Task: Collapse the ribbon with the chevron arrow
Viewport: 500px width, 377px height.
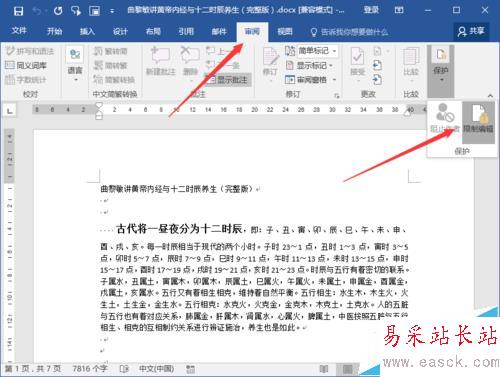Action: [490, 96]
